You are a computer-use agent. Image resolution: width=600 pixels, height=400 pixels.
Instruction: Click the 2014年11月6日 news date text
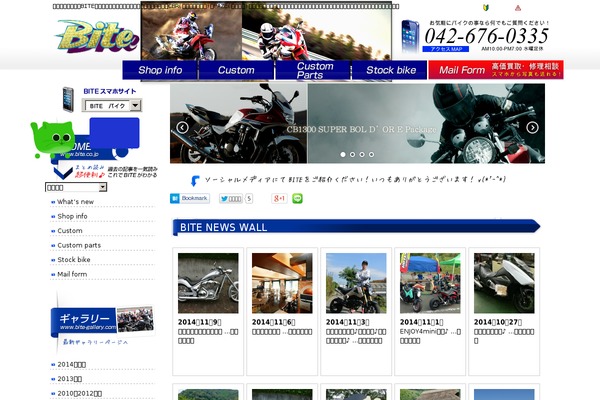[x=273, y=322]
